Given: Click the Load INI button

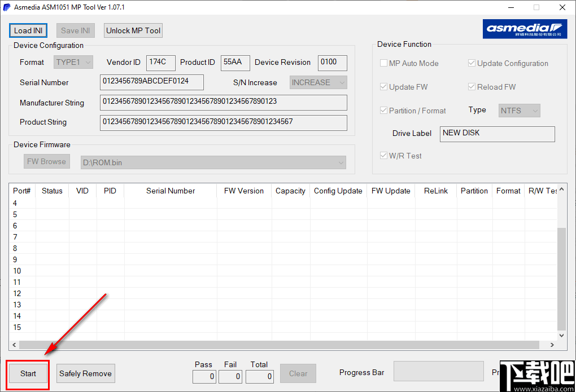Looking at the screenshot, I should click(28, 30).
